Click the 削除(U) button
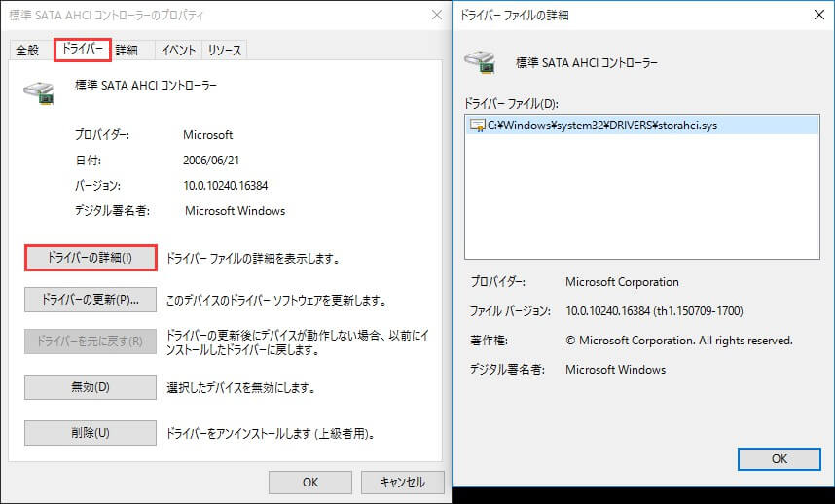Image resolution: width=835 pixels, height=504 pixels. (91, 433)
